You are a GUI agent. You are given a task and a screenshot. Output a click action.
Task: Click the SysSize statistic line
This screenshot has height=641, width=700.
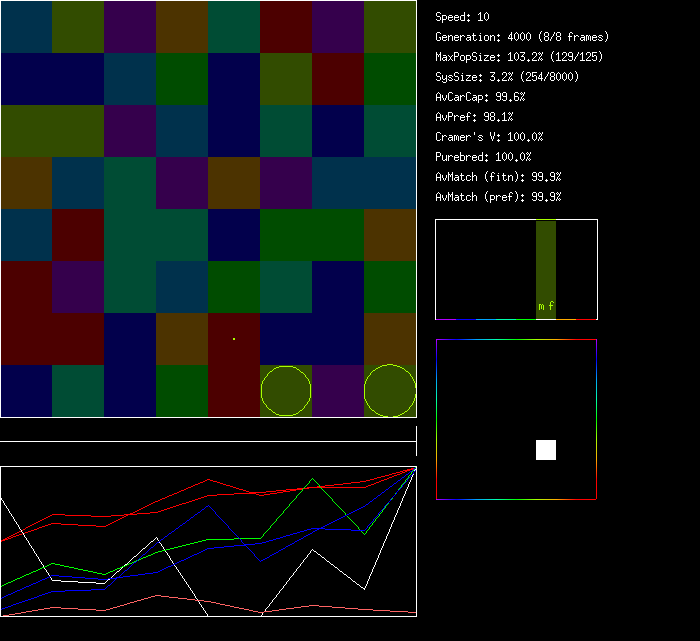[x=504, y=77]
